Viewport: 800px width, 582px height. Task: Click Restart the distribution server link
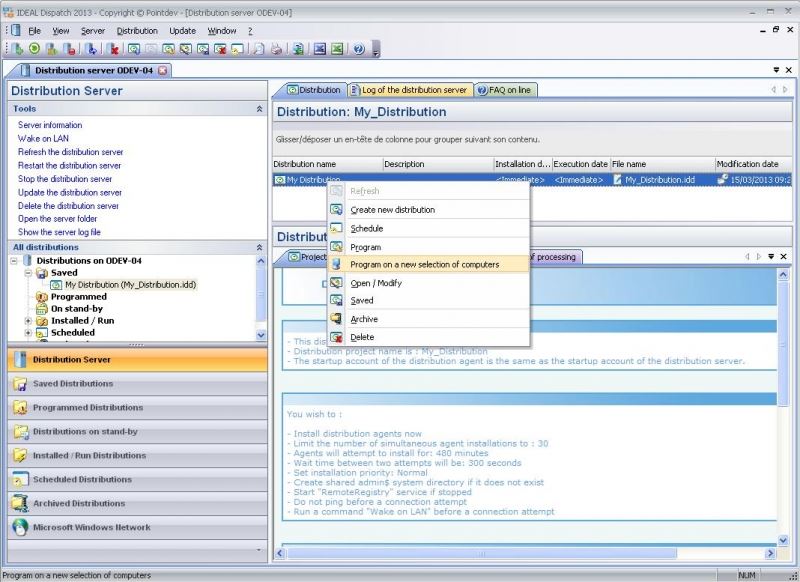coord(69,166)
